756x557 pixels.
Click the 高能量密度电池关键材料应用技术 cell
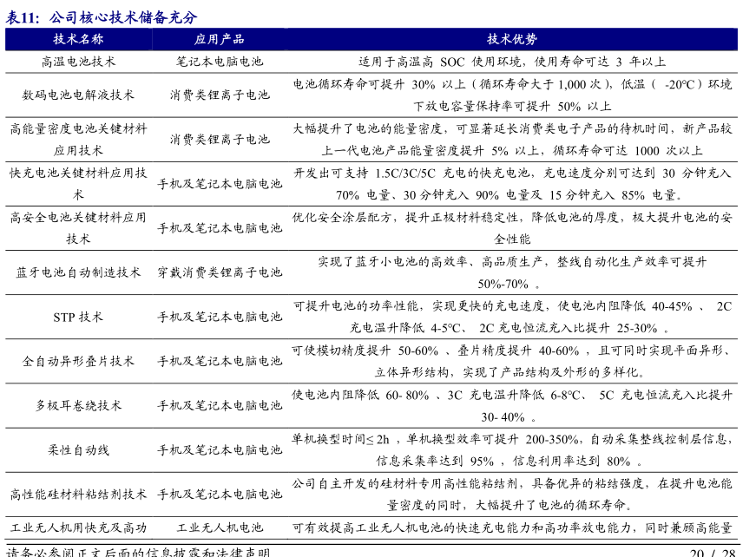point(78,139)
